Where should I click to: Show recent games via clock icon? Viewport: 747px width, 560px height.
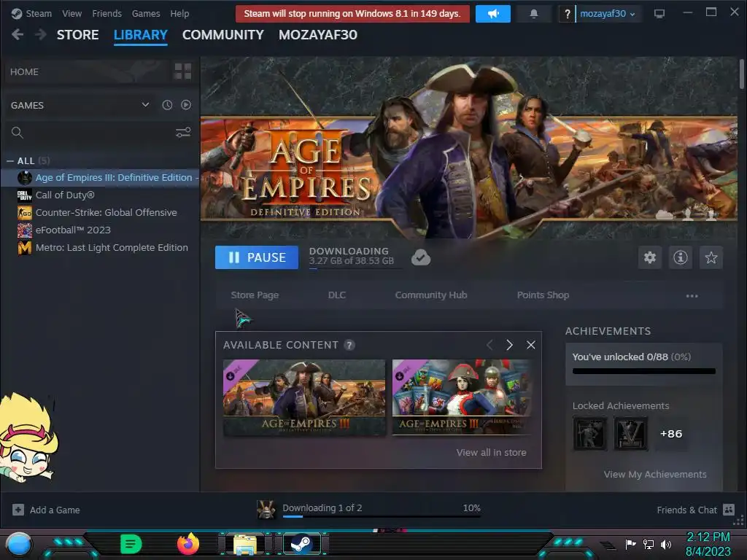click(167, 105)
